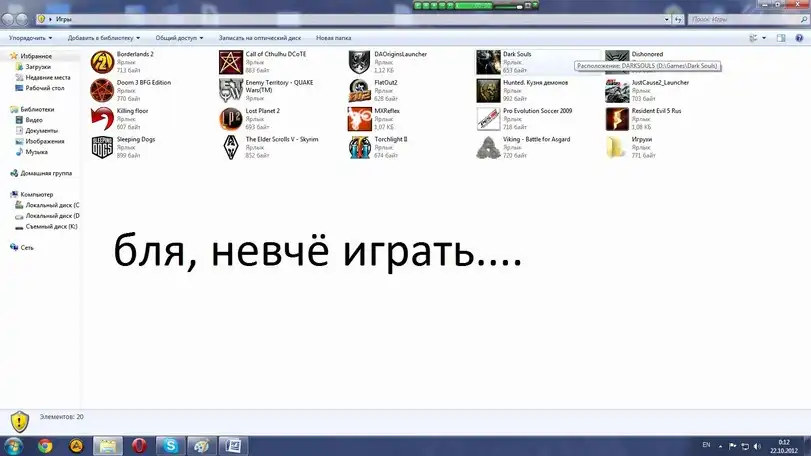Screen dimensions: 811x456
Task: Select the Torchlight II shortcut icon
Action: [359, 147]
